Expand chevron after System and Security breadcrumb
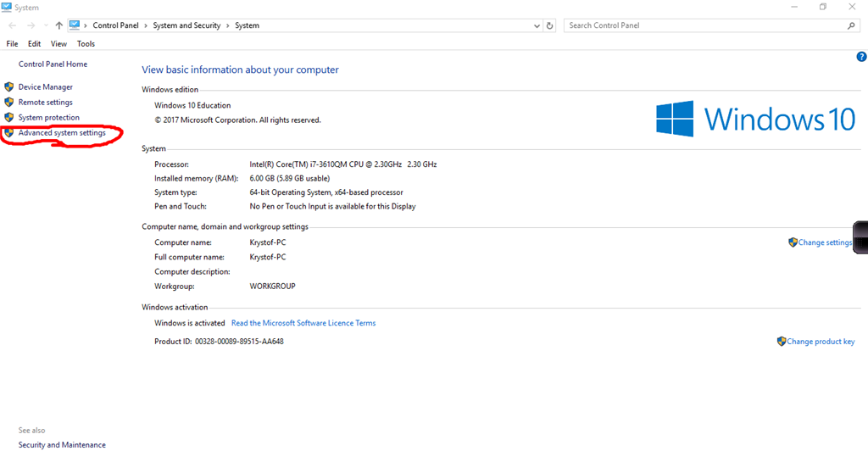This screenshot has width=868, height=462. (x=227, y=25)
